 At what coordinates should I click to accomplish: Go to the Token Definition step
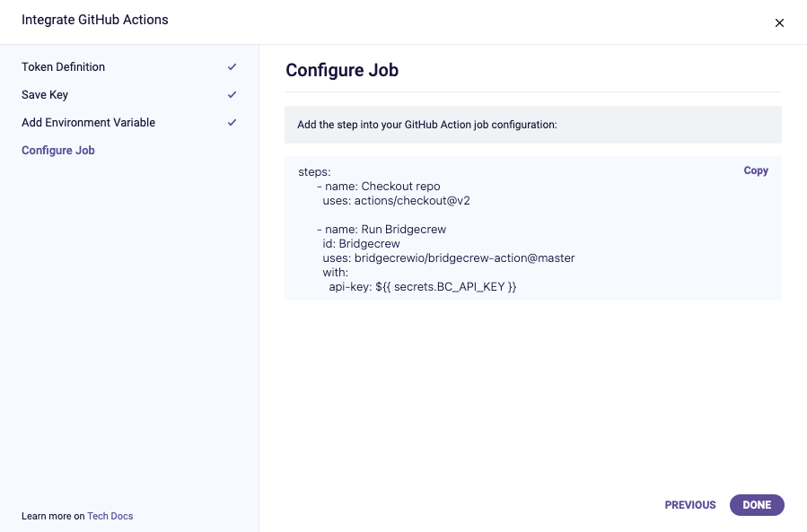(x=64, y=67)
